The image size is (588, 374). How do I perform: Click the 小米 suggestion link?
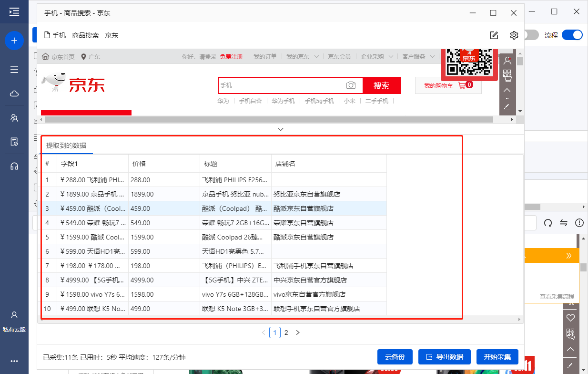pyautogui.click(x=350, y=101)
